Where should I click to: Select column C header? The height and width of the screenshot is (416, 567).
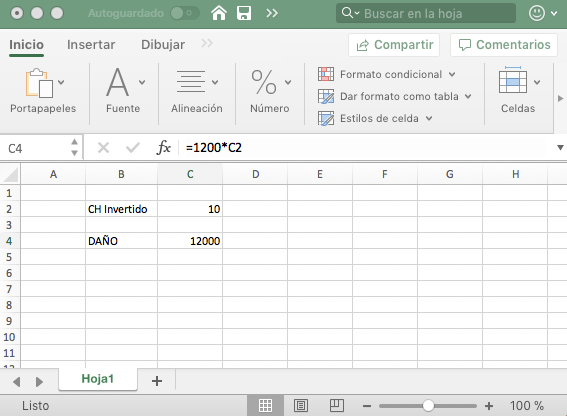coord(190,174)
